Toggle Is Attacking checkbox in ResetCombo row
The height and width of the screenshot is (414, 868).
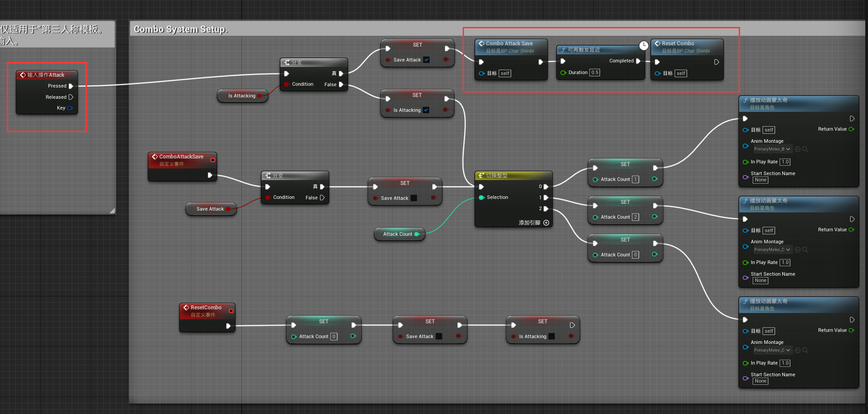pyautogui.click(x=552, y=336)
